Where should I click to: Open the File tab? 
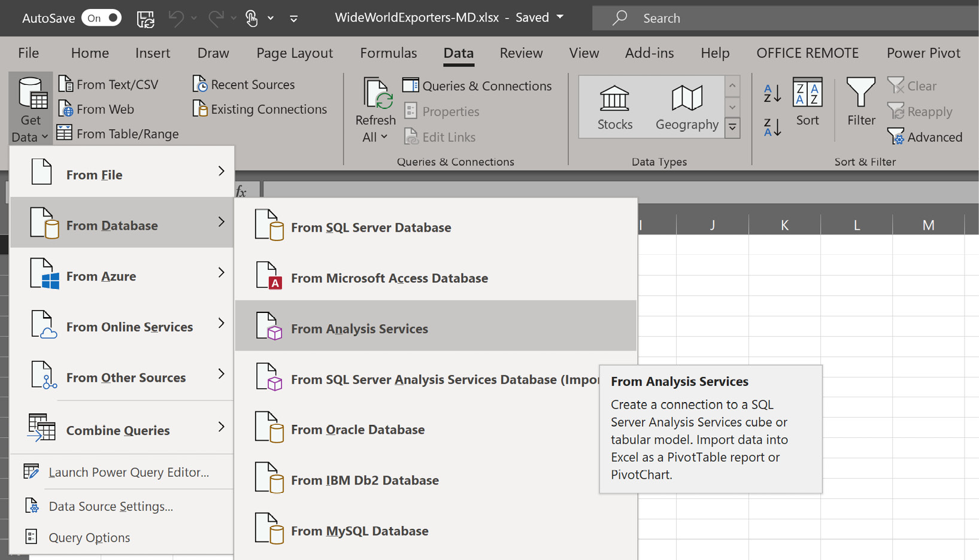[x=28, y=53]
